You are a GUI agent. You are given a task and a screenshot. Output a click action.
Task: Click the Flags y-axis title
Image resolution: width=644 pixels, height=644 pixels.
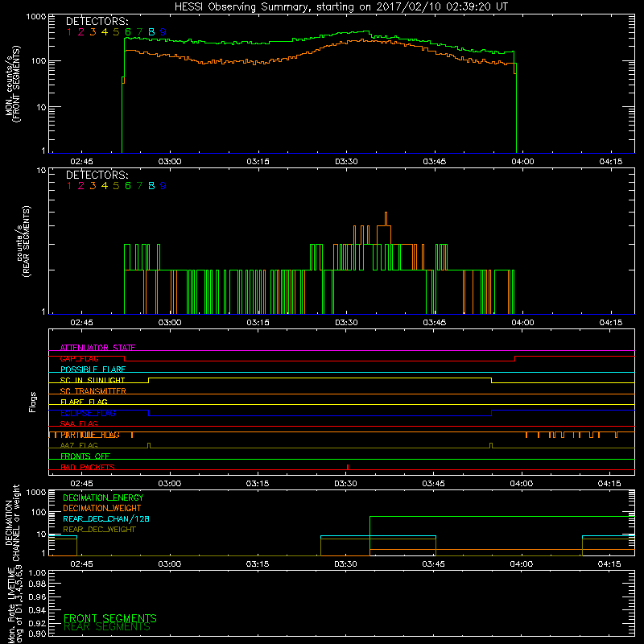[x=33, y=402]
